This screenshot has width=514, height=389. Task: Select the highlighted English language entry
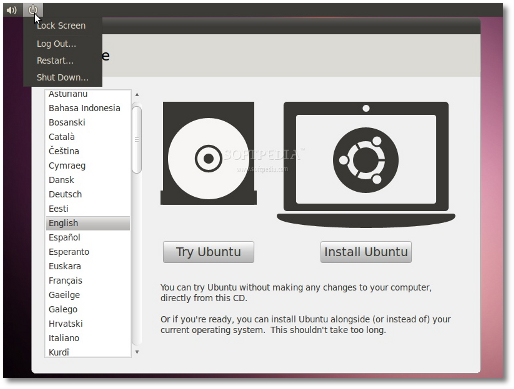[88, 223]
